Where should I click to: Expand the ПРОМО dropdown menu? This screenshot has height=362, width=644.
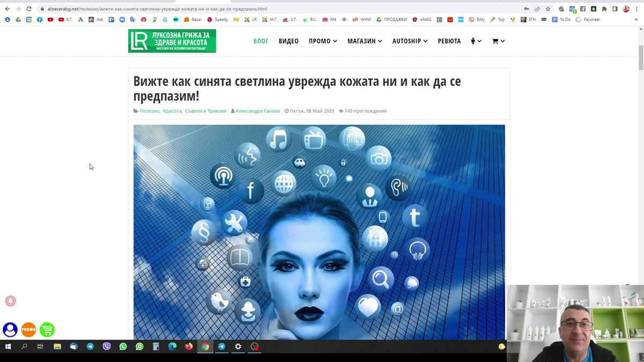point(323,41)
